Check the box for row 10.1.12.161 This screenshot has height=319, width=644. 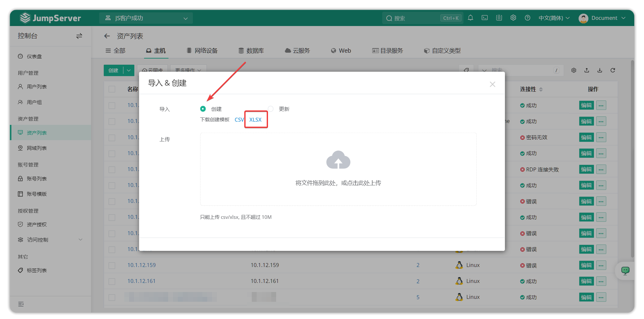(x=112, y=281)
